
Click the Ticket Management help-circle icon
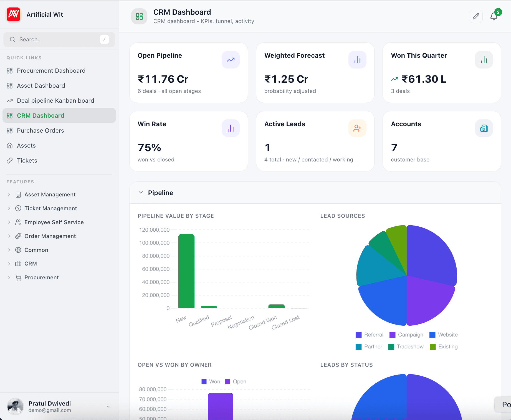pyautogui.click(x=18, y=208)
